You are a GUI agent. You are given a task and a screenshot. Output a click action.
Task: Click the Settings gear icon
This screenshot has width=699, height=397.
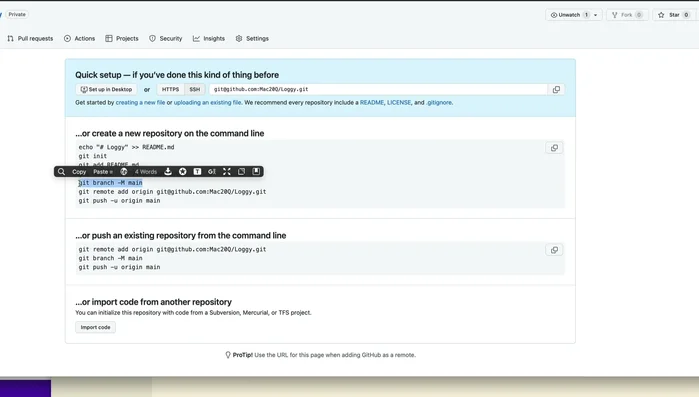click(x=239, y=39)
